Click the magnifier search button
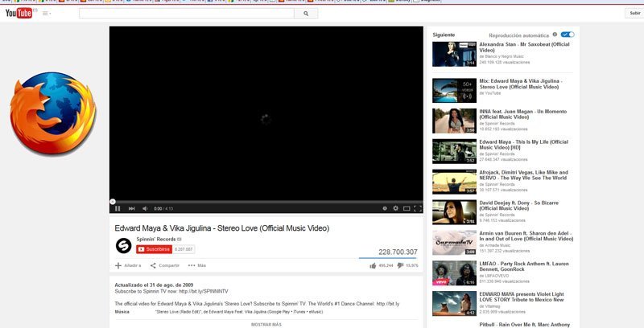Image resolution: width=644 pixels, height=328 pixels. point(306,14)
